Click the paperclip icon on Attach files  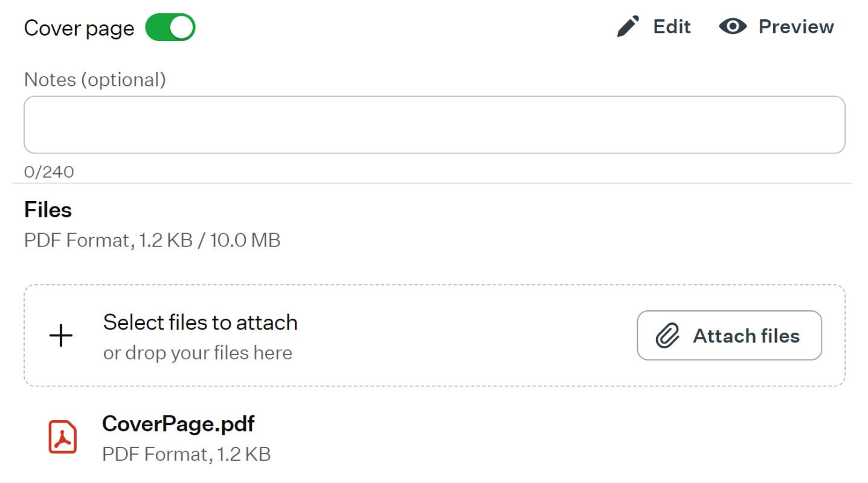667,336
